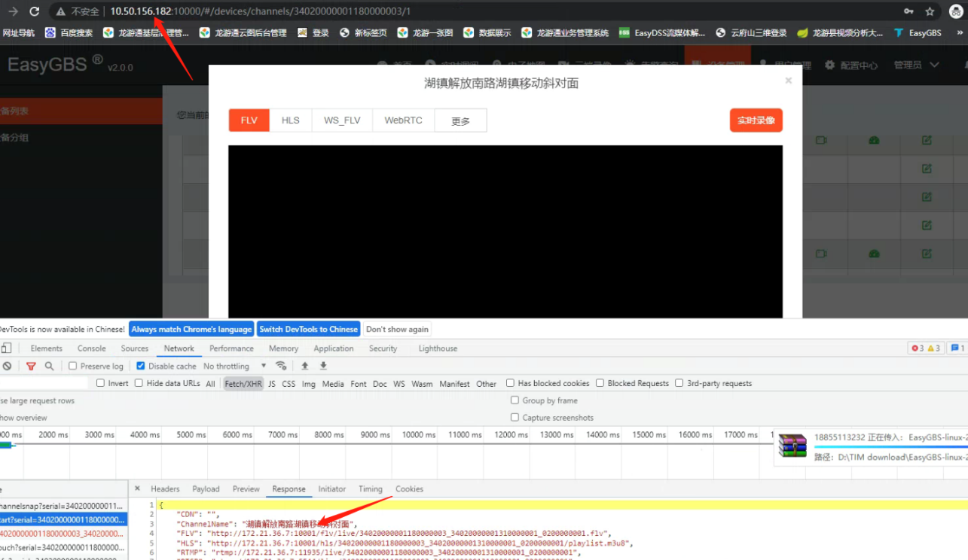The width and height of the screenshot is (968, 560).
Task: Filter requests by the WS type
Action: pos(399,384)
